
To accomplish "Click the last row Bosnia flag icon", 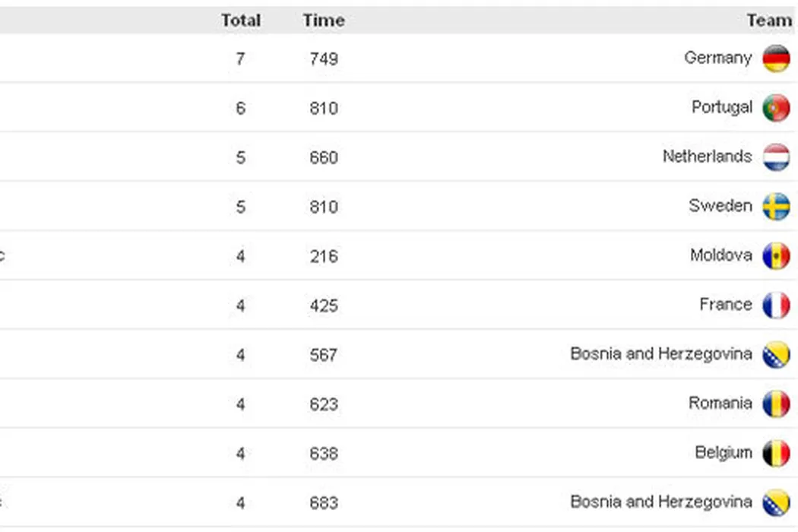I will tap(776, 502).
